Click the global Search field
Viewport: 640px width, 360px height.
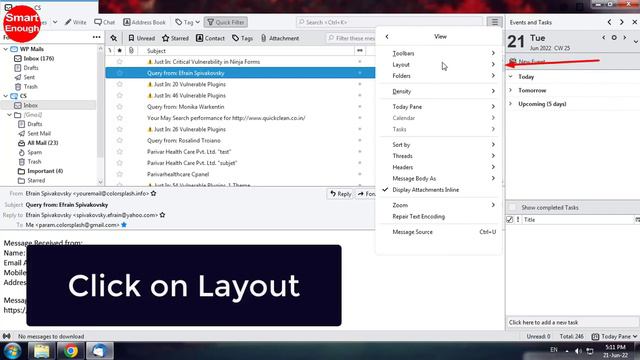click(389, 22)
